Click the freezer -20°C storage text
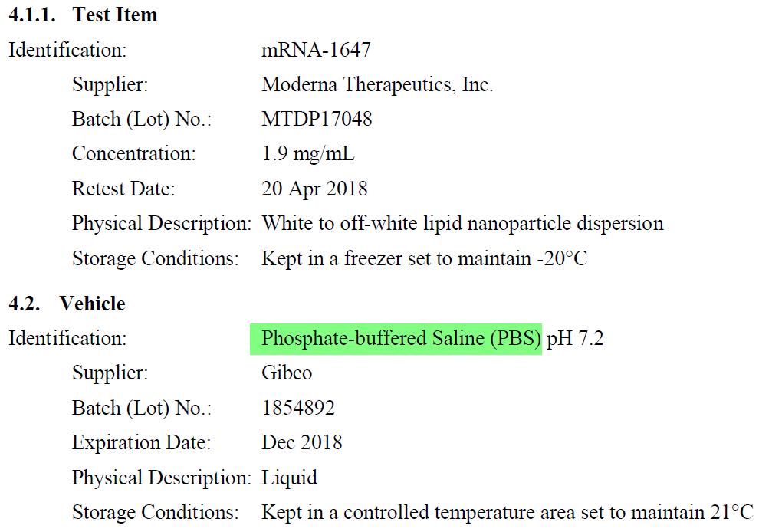The image size is (759, 532). (425, 258)
